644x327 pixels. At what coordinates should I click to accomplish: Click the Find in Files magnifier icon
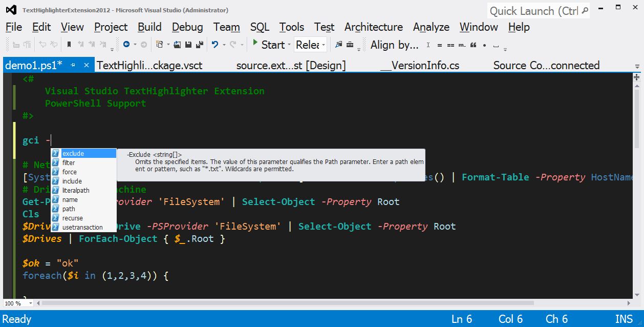tap(339, 45)
